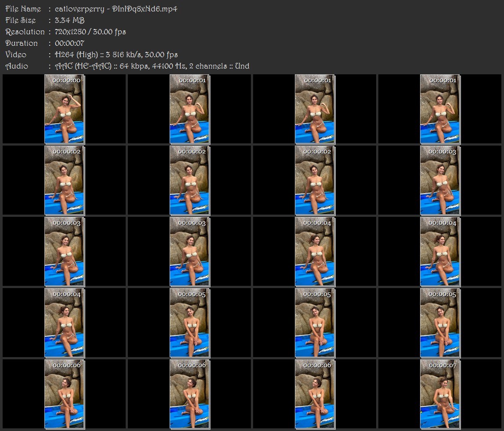Click the 'Audio' label
Screen dimensions: 504x431
point(17,66)
